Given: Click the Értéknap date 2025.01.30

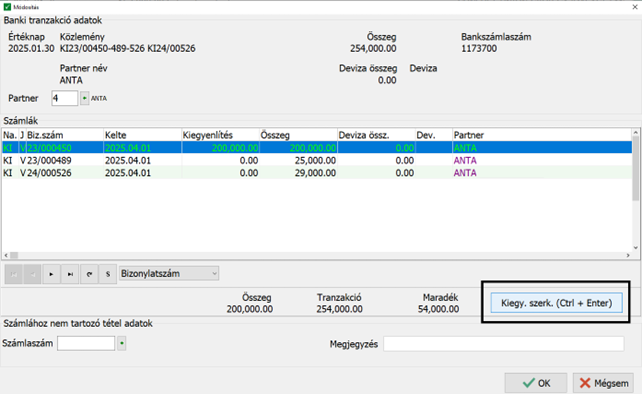Looking at the screenshot, I should [31, 48].
